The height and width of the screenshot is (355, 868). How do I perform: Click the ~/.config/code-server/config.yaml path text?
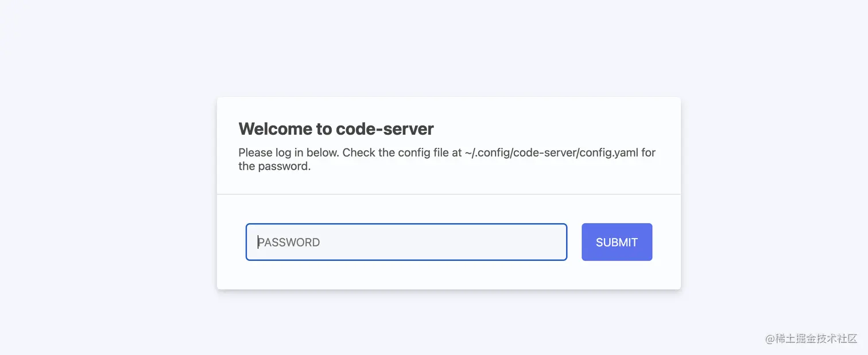[x=547, y=153]
